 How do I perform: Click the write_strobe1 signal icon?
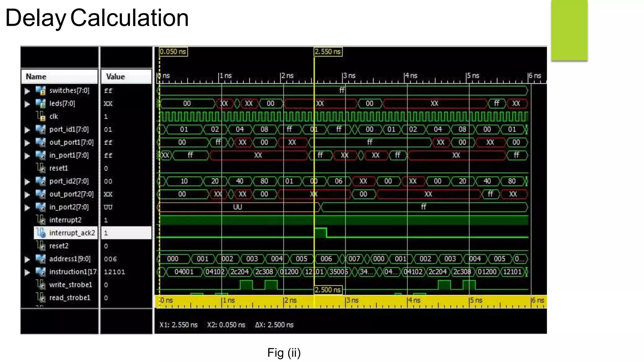[40, 285]
